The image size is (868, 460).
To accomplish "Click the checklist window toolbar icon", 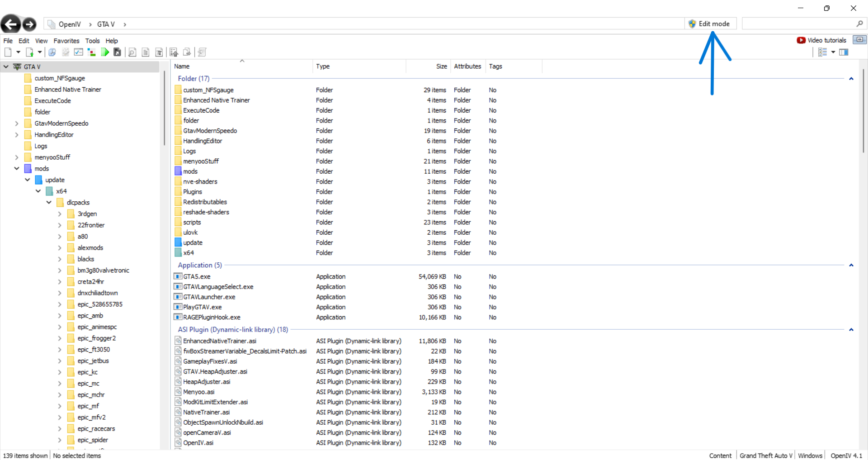I will tap(79, 52).
